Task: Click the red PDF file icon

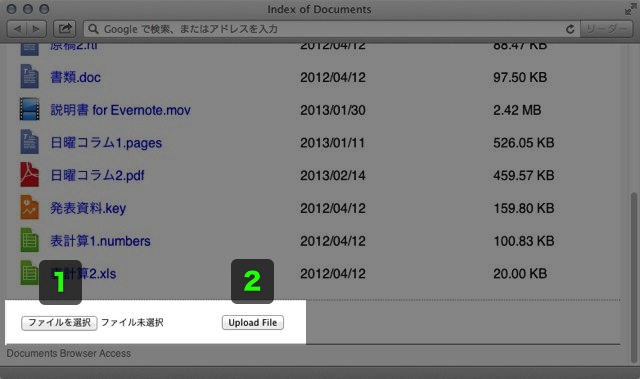Action: tap(29, 174)
